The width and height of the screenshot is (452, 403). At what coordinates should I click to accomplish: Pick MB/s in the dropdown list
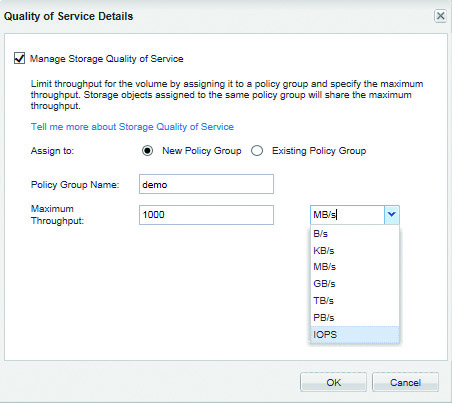[355, 267]
